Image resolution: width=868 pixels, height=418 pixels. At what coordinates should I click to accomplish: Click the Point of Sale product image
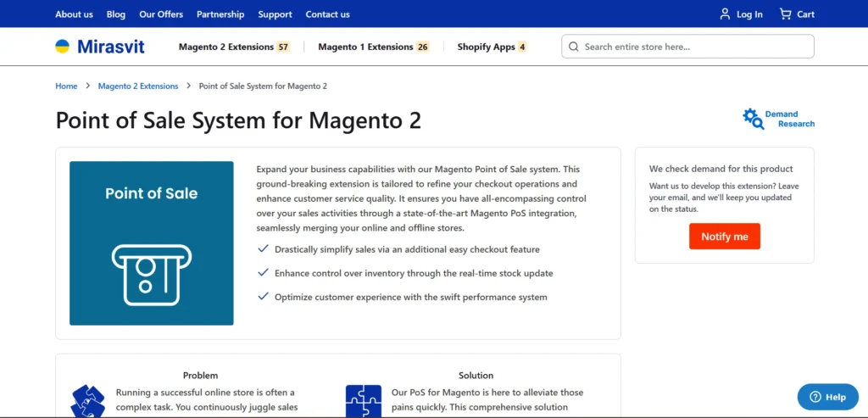coord(151,243)
